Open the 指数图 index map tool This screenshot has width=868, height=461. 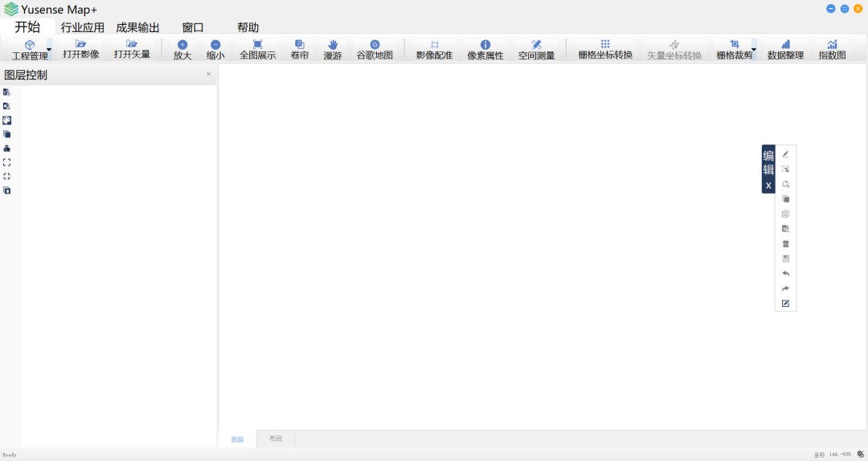pos(832,50)
